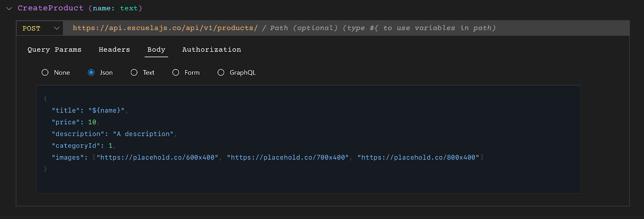Click the 600x400 placeholder image URL

(x=157, y=158)
